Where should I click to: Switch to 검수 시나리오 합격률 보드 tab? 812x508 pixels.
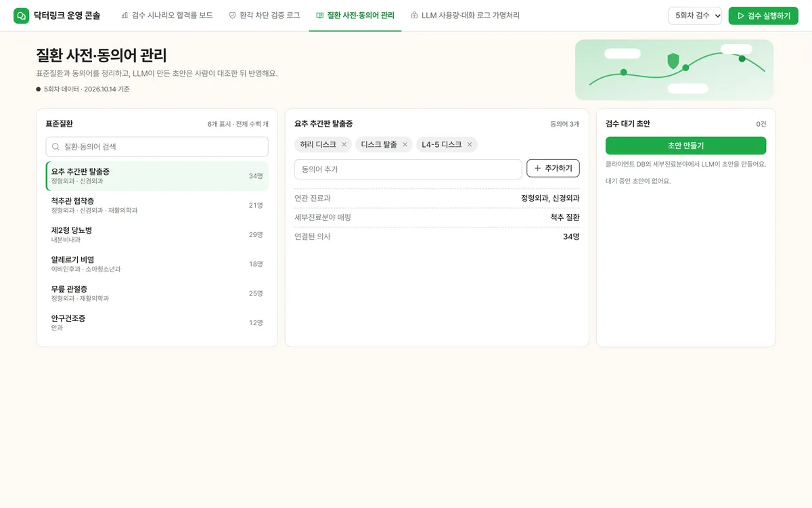[166, 16]
